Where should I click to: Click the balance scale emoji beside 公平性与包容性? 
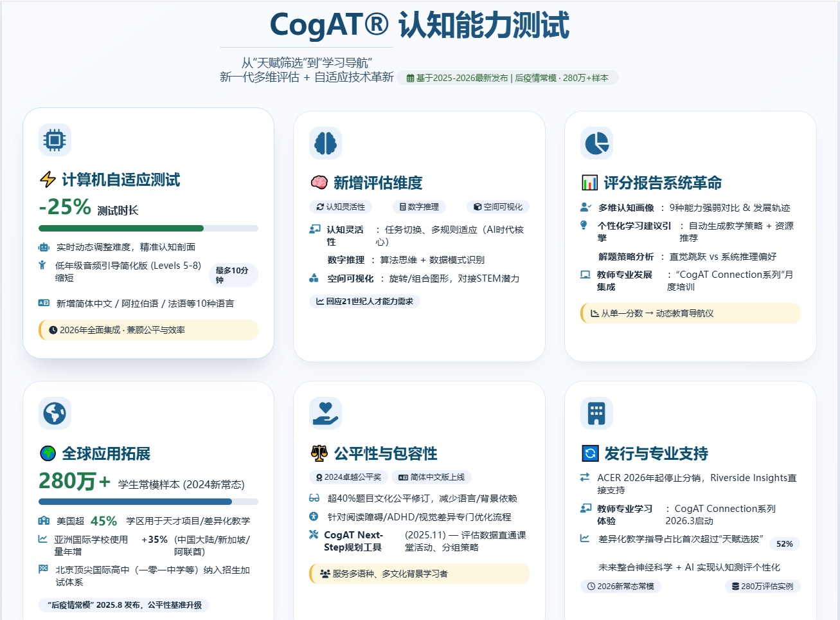(x=319, y=453)
